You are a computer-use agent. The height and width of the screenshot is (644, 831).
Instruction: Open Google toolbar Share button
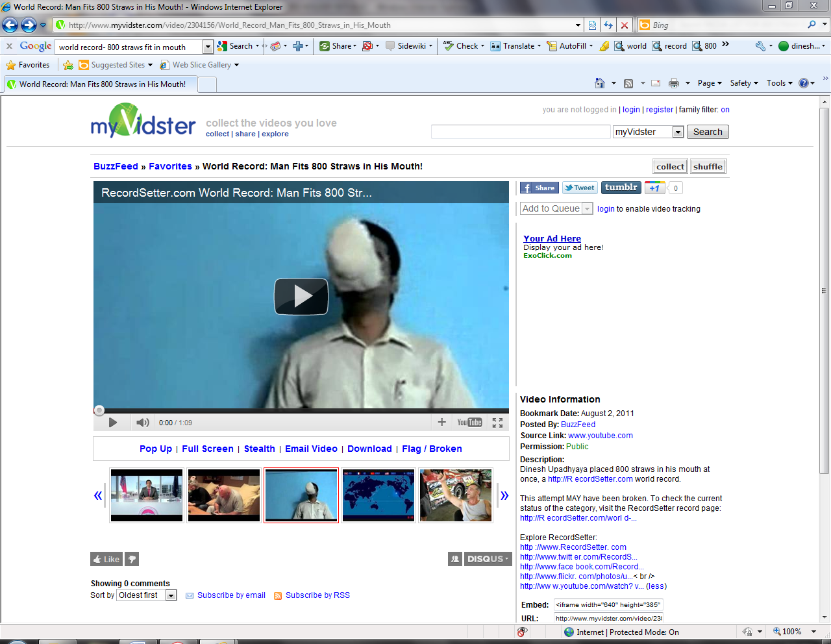click(338, 46)
